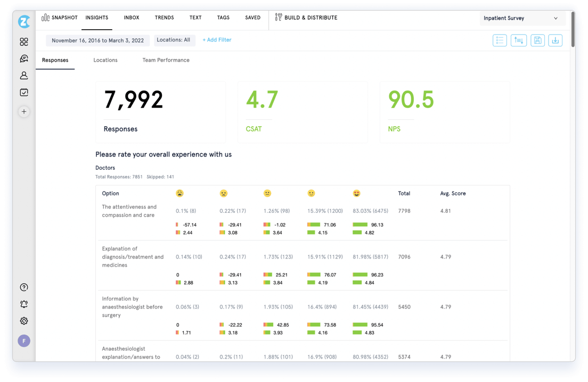Click the sort order icon in toolbar
Screen dimensions: 588x382
pyautogui.click(x=518, y=40)
